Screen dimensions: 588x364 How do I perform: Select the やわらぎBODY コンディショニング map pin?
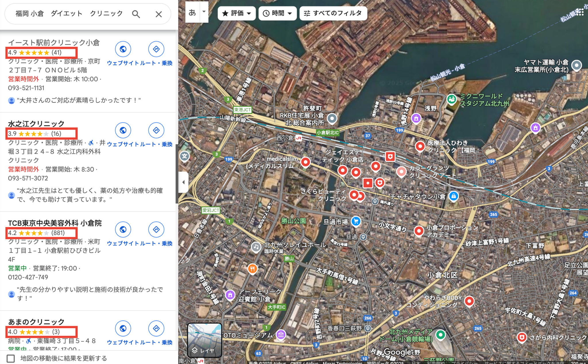point(469,301)
